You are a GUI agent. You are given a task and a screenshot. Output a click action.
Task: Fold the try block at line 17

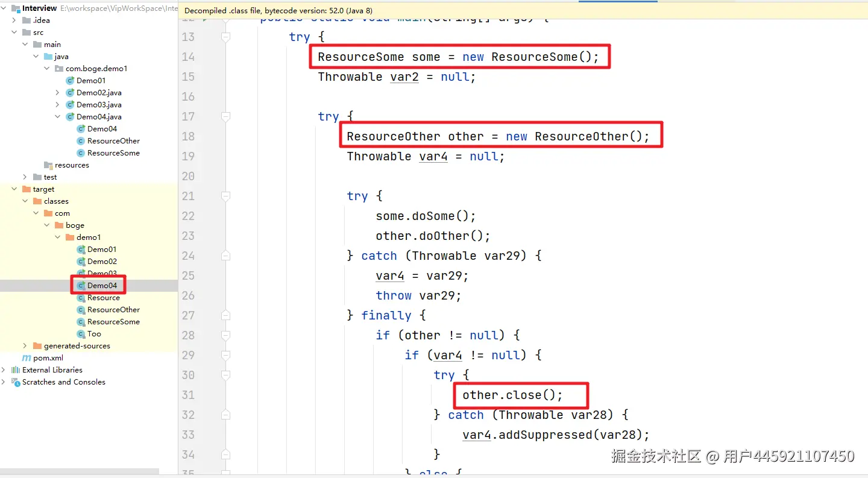click(225, 116)
